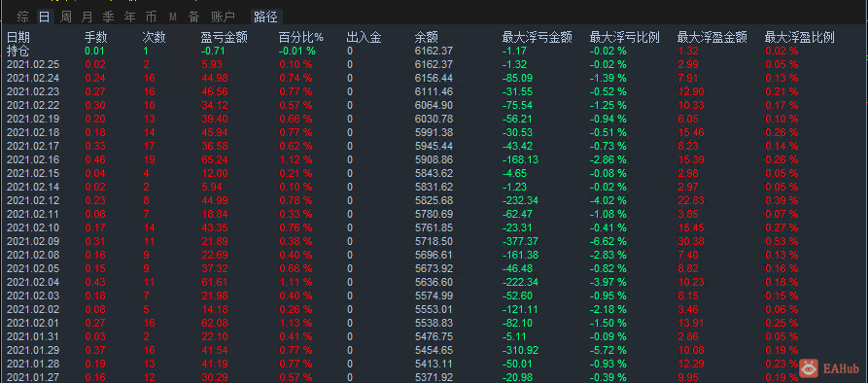Click the 盈亏金额 column header
This screenshot has height=383, width=868.
224,38
